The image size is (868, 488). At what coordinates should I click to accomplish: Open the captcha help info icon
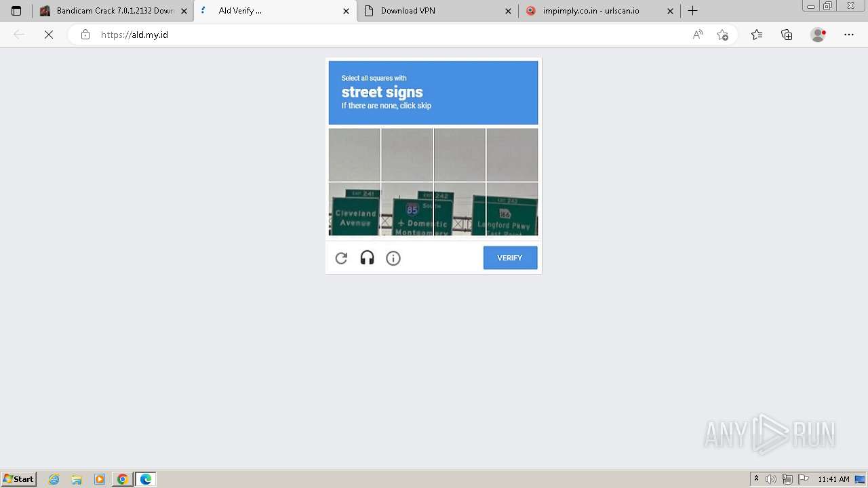pyautogui.click(x=393, y=258)
